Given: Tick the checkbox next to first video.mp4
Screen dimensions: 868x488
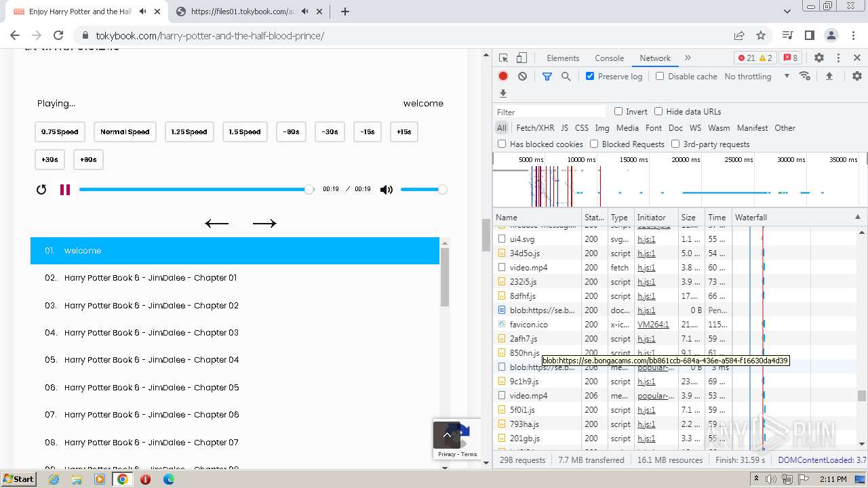Looking at the screenshot, I should point(502,268).
